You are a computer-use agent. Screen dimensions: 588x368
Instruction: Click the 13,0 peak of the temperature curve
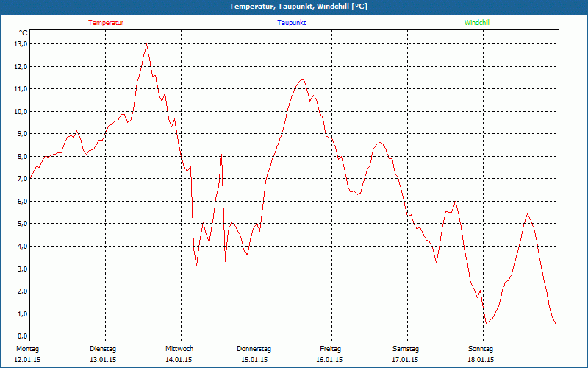[x=146, y=44]
